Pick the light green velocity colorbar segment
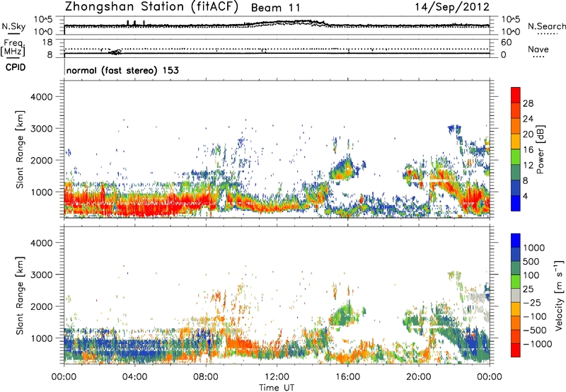The image size is (566, 392). coord(516,282)
